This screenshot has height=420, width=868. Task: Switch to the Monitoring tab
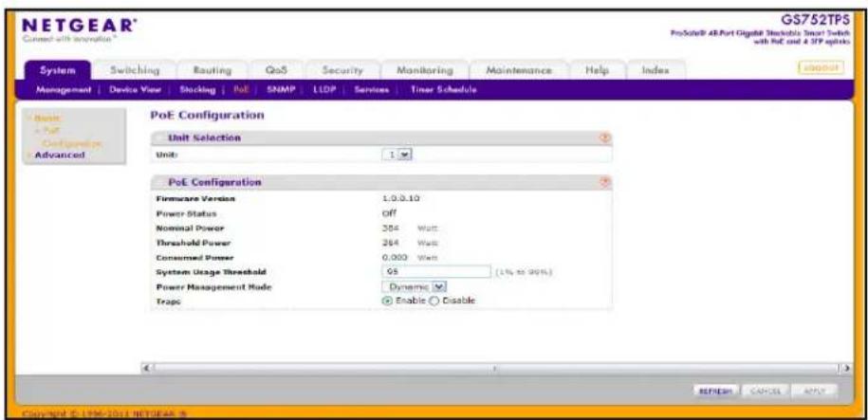(x=425, y=71)
